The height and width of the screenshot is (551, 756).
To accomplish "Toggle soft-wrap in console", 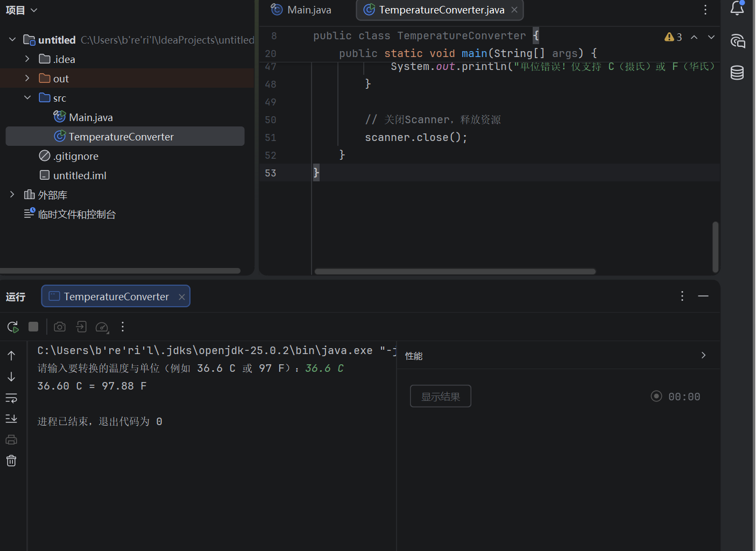I will click(11, 398).
